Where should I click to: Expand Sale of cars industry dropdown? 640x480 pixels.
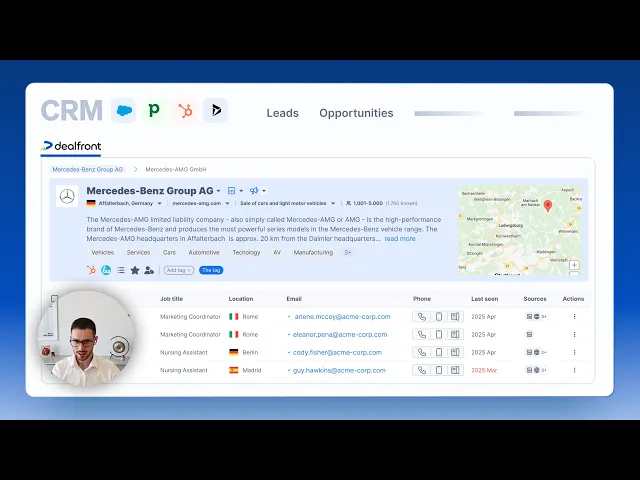click(x=333, y=203)
